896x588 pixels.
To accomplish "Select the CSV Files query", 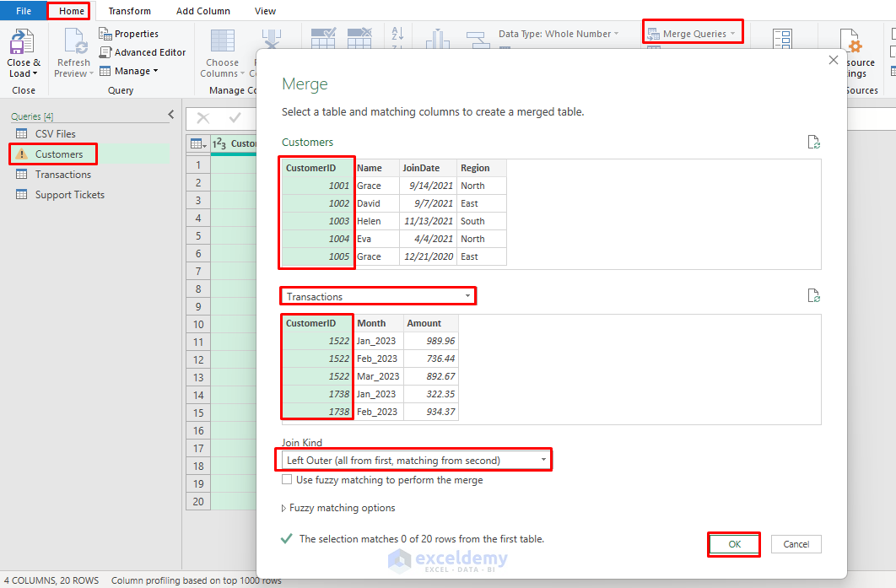I will [55, 134].
